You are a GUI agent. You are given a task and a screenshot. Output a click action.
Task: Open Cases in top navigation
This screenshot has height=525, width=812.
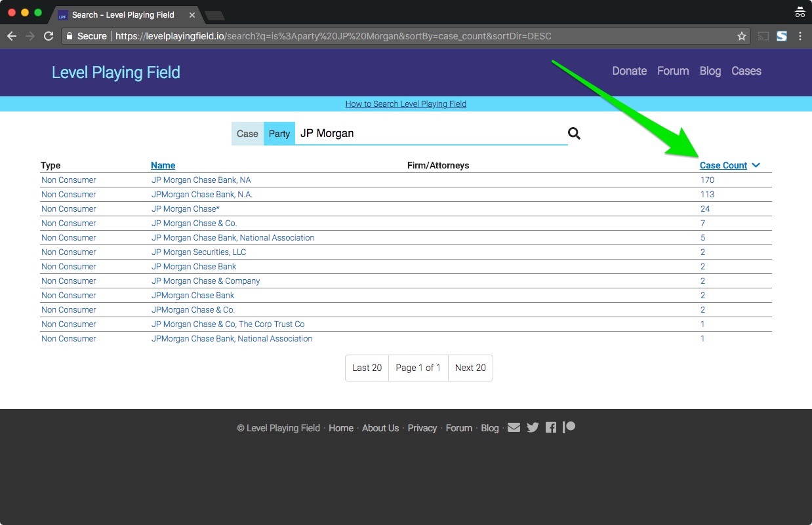coord(746,71)
